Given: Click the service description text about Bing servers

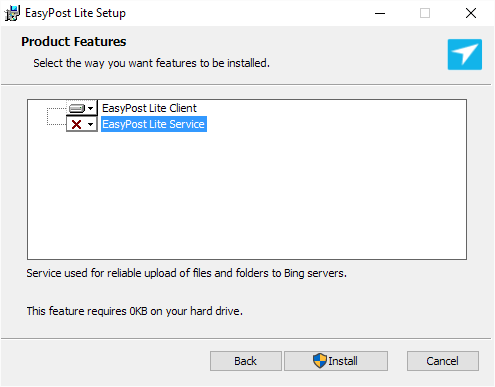Looking at the screenshot, I should [186, 273].
